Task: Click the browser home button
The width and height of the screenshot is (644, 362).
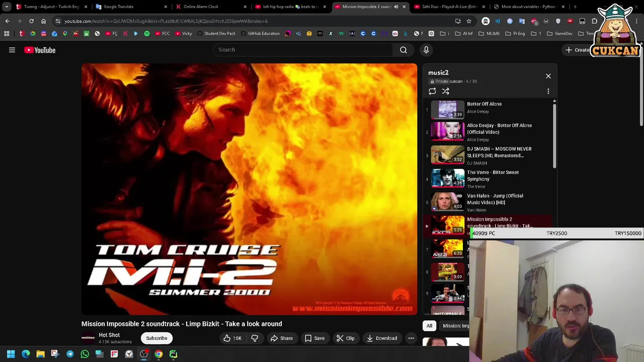Action: pos(43,21)
